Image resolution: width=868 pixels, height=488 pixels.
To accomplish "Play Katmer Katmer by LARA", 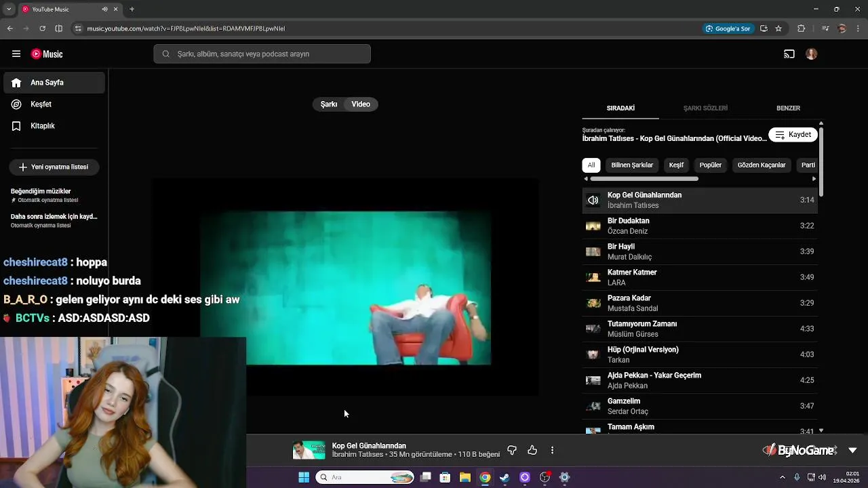I will 700,277.
